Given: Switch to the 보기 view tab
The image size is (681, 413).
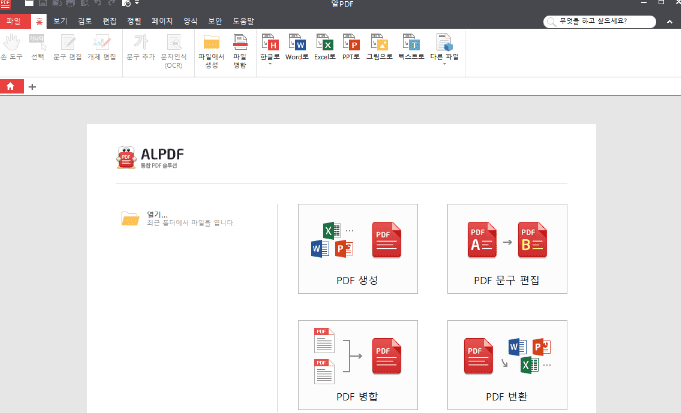Looking at the screenshot, I should pyautogui.click(x=60, y=21).
